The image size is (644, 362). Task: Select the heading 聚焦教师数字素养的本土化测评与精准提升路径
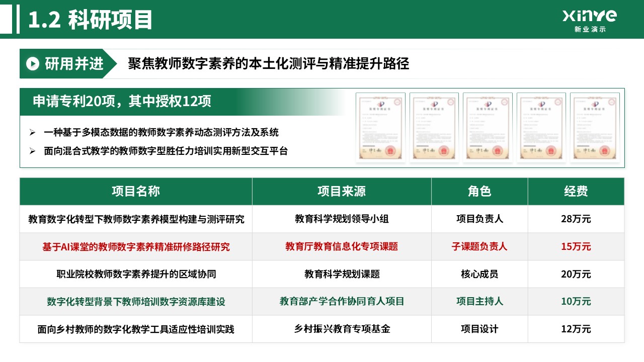coord(268,63)
